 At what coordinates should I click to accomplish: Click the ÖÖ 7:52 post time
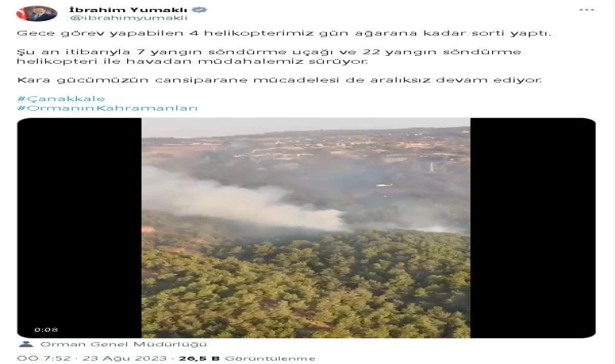pos(44,358)
